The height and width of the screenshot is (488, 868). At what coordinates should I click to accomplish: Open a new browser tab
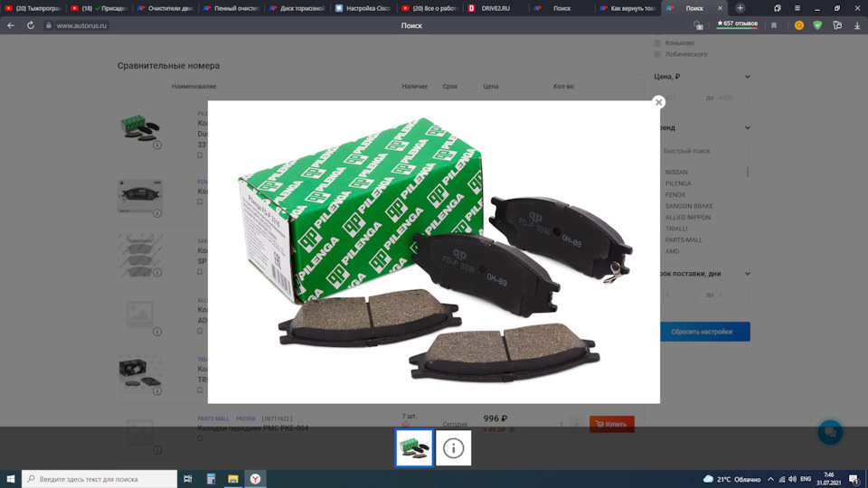click(x=740, y=8)
